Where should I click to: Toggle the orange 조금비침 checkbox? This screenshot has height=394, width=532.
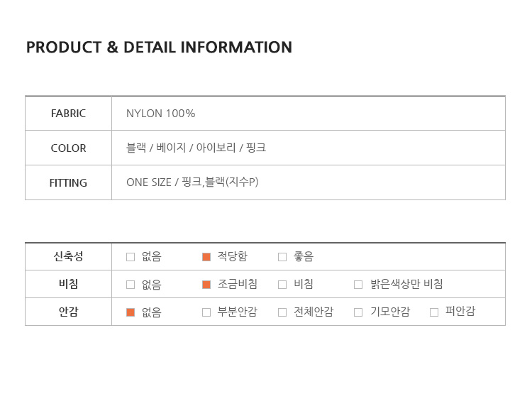(x=206, y=284)
